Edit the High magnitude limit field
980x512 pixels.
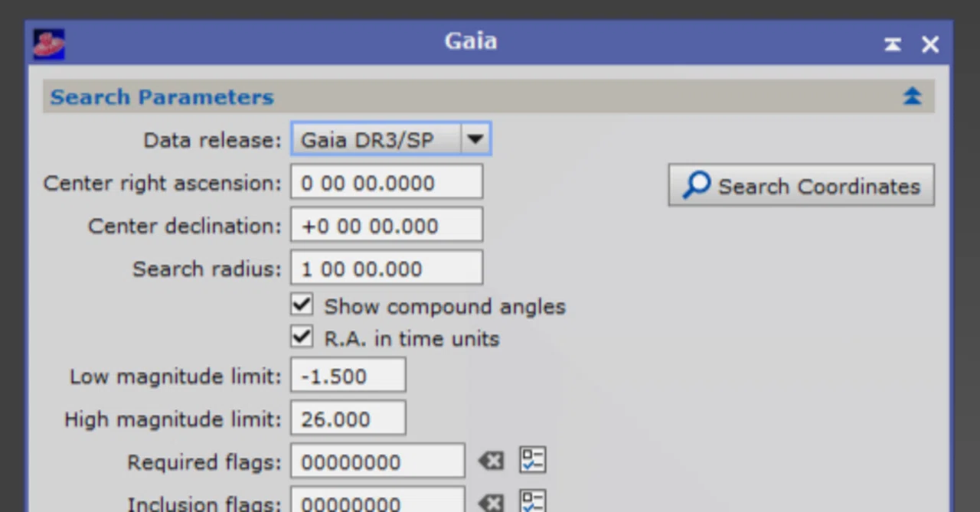(x=348, y=419)
